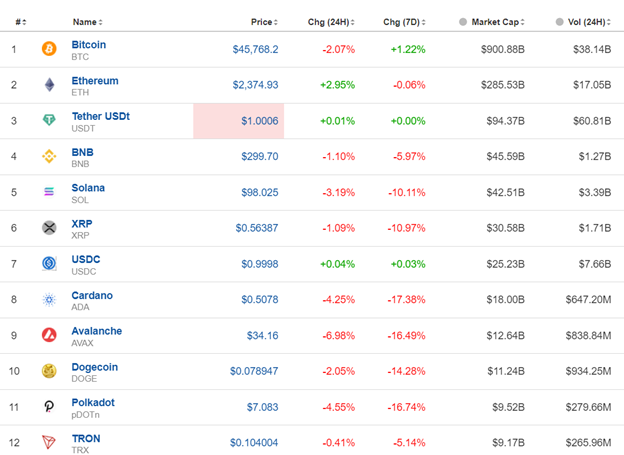Sort table by Chg (7D) column
The width and height of the screenshot is (624, 455).
(x=404, y=22)
